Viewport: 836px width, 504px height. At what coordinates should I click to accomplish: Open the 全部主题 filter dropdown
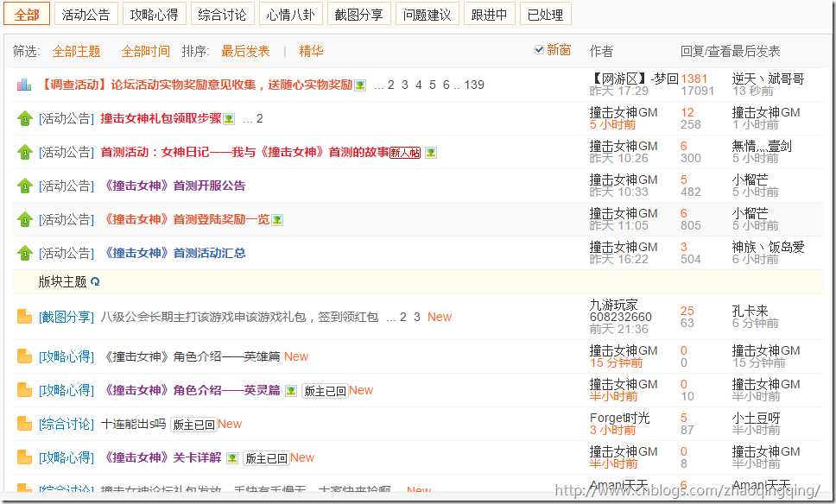point(76,51)
